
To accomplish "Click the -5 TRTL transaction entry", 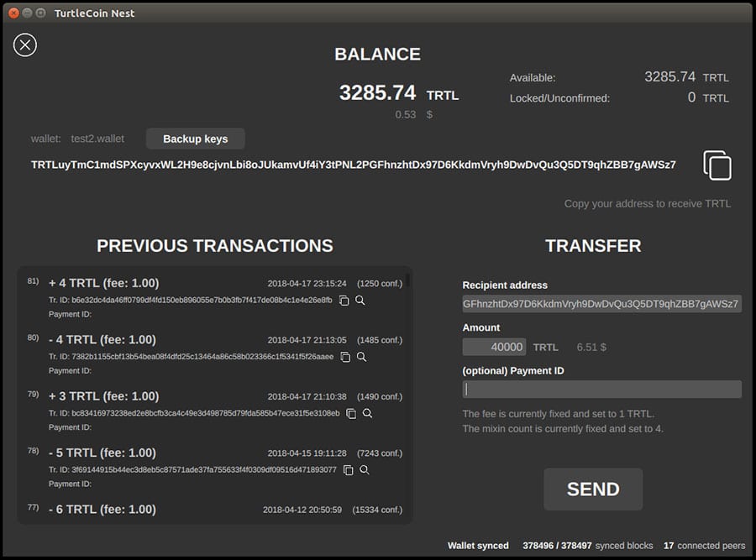I will pos(102,453).
